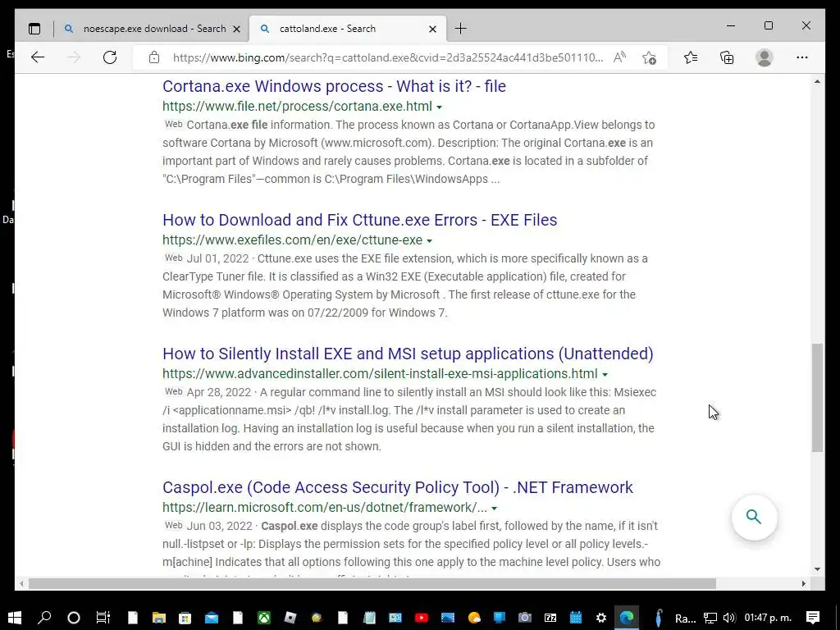Refresh the current Bing page
840x630 pixels.
(110, 57)
